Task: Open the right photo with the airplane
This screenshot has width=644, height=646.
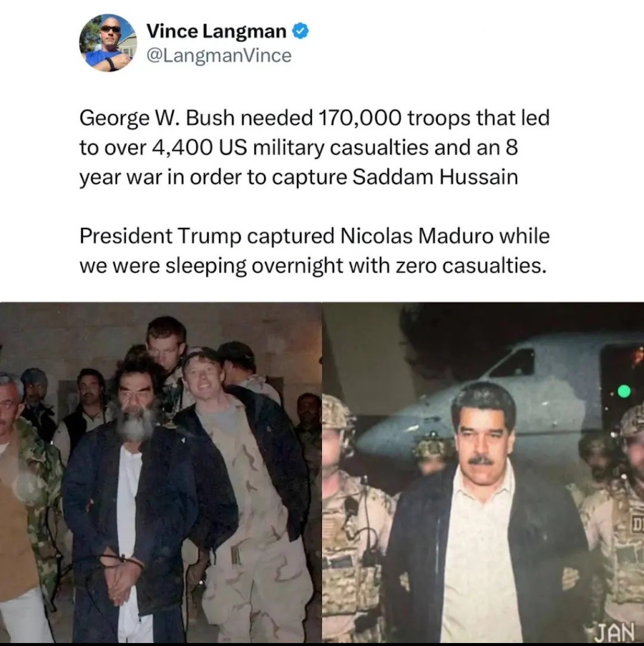Action: [x=483, y=472]
